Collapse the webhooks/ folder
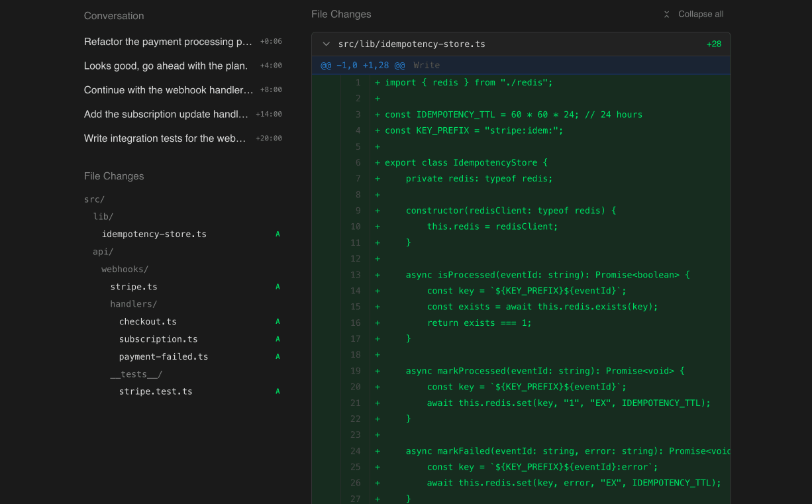812x504 pixels. (x=125, y=269)
